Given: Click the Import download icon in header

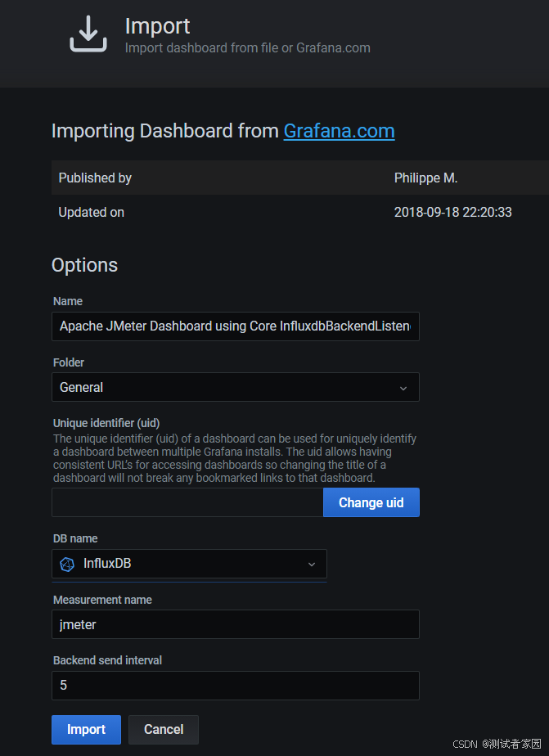Looking at the screenshot, I should pos(88,34).
